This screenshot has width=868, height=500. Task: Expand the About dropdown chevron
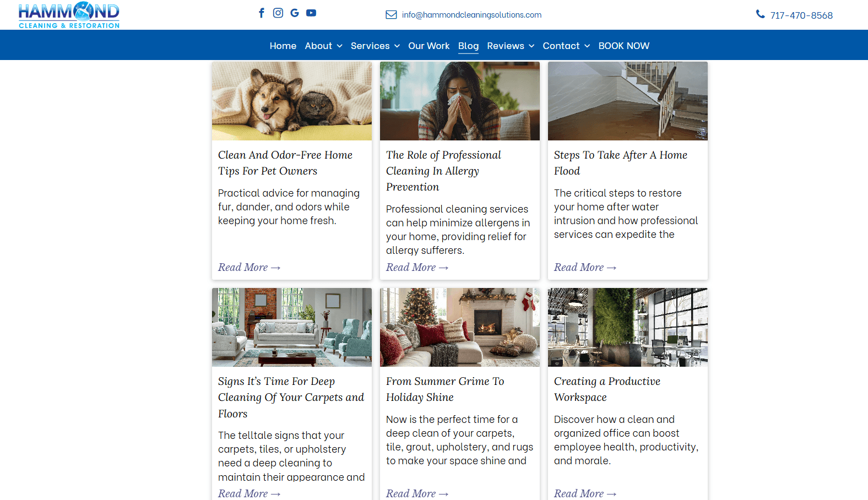pyautogui.click(x=340, y=46)
